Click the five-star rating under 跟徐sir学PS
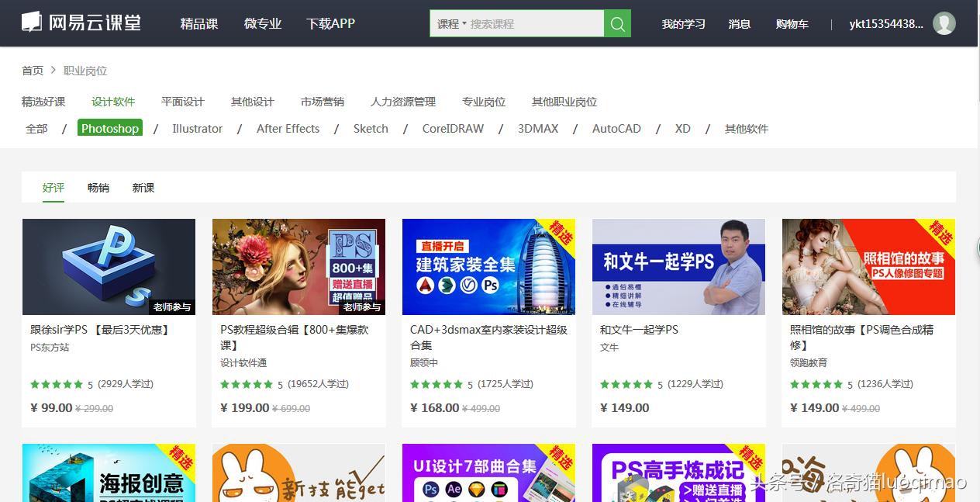The width and height of the screenshot is (980, 502). pos(55,383)
